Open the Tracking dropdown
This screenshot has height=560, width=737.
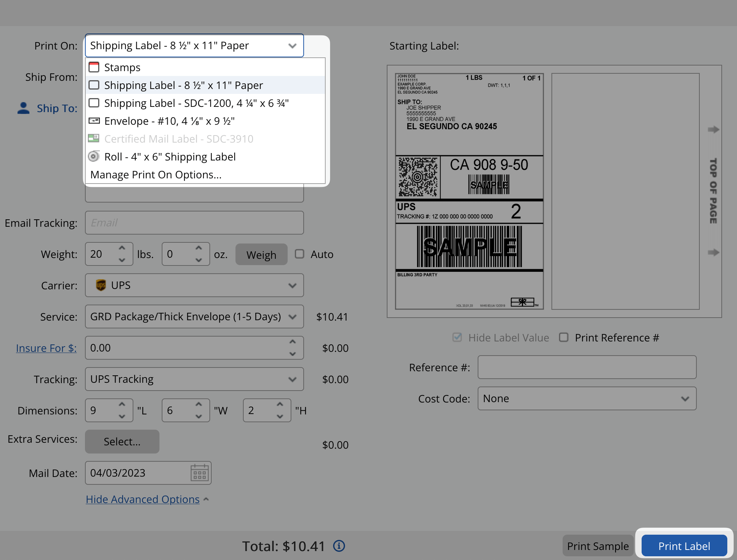click(292, 379)
